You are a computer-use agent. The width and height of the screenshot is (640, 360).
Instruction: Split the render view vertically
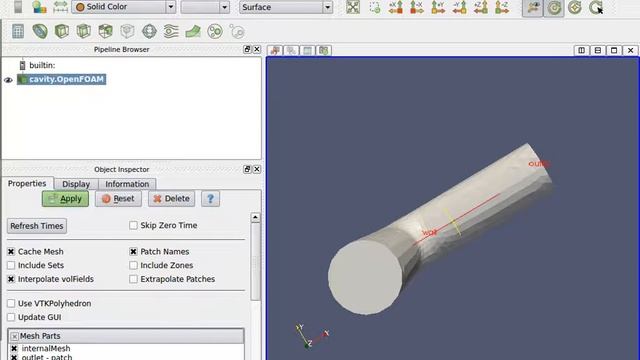598,50
